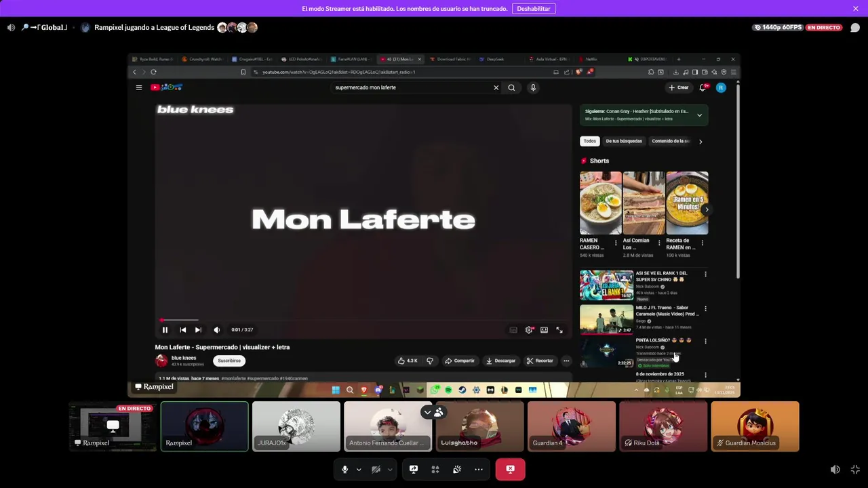This screenshot has width=868, height=488.
Task: Open more actions next to Recortar
Action: point(566,361)
